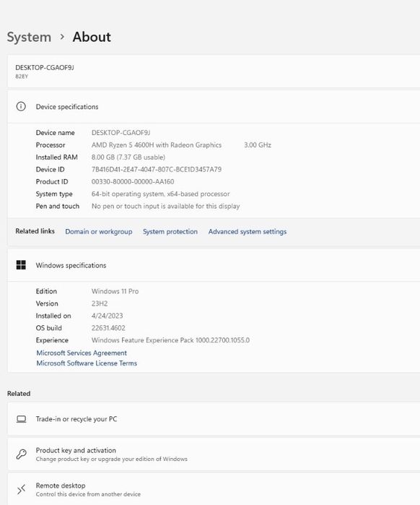Image resolution: width=420 pixels, height=505 pixels.
Task: Click the Installed on date 4/24/2023
Action: (107, 316)
